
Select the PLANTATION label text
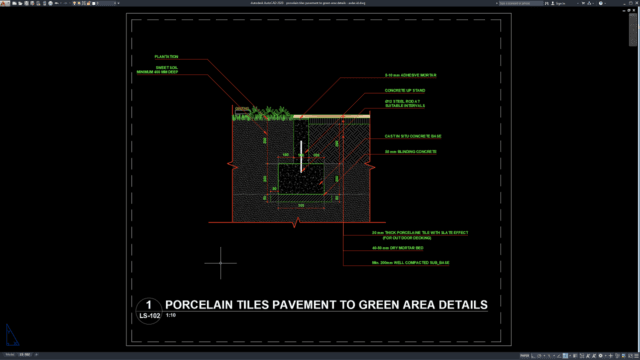[x=166, y=57]
